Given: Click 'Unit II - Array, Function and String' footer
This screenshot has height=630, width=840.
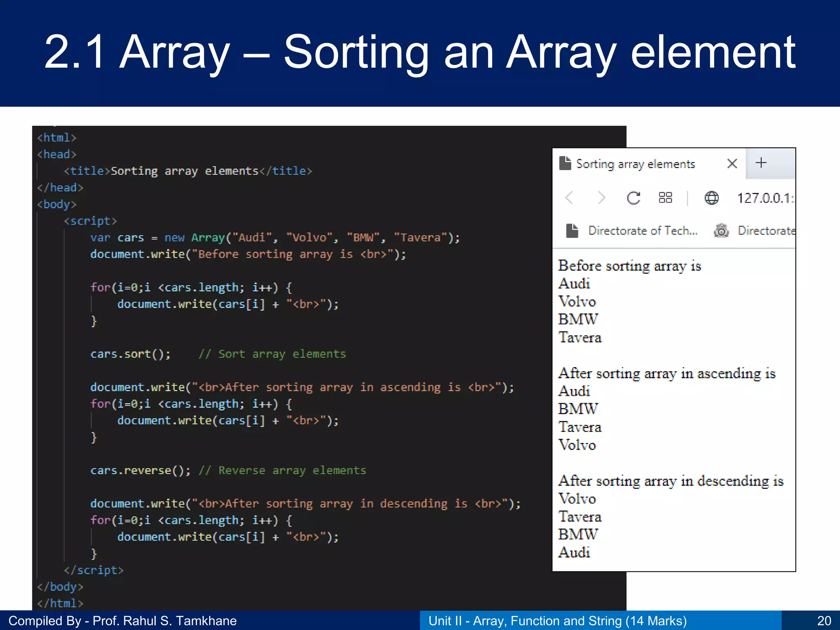Looking at the screenshot, I should [x=557, y=621].
